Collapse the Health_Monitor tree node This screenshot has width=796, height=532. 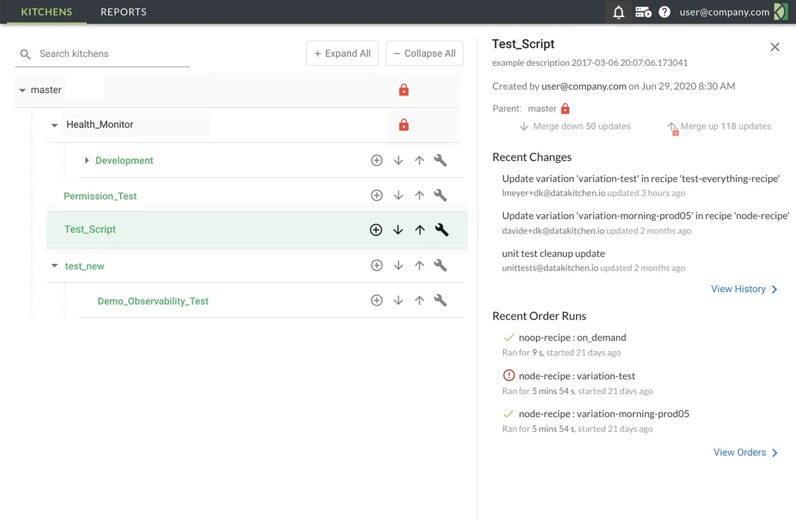tap(54, 125)
